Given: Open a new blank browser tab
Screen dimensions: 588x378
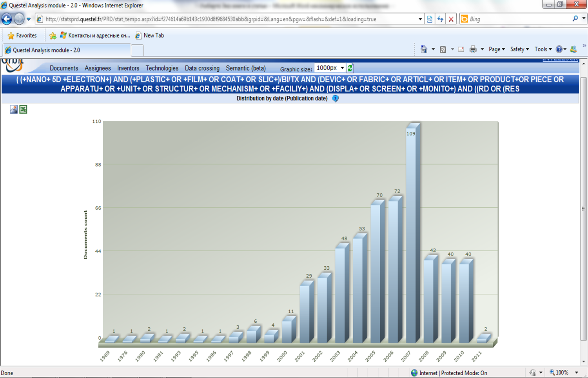Looking at the screenshot, I should pos(137,50).
